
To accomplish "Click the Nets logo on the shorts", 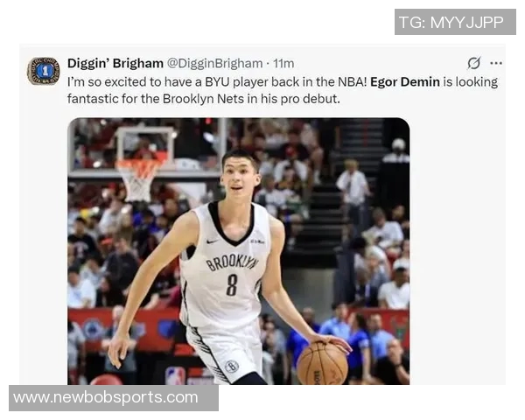I will tap(231, 366).
